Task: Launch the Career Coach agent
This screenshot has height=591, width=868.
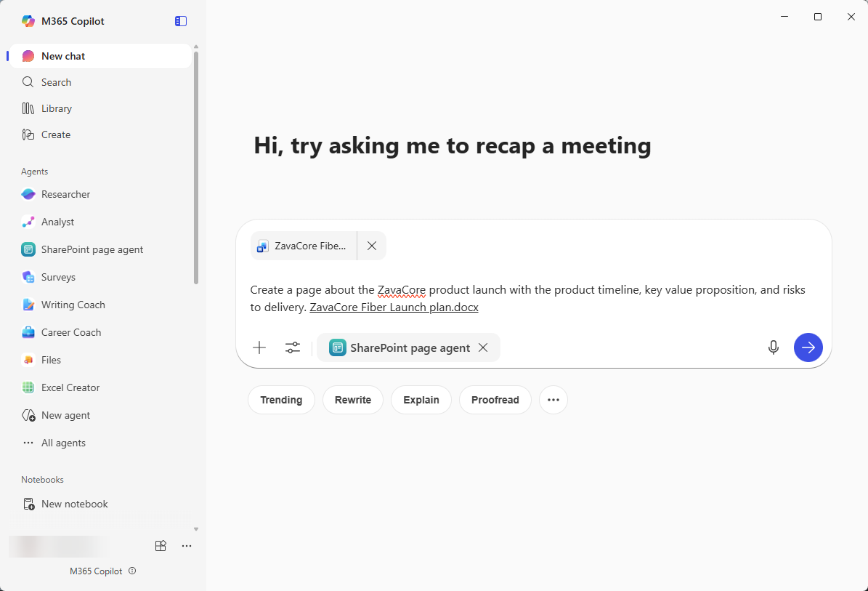Action: click(69, 332)
